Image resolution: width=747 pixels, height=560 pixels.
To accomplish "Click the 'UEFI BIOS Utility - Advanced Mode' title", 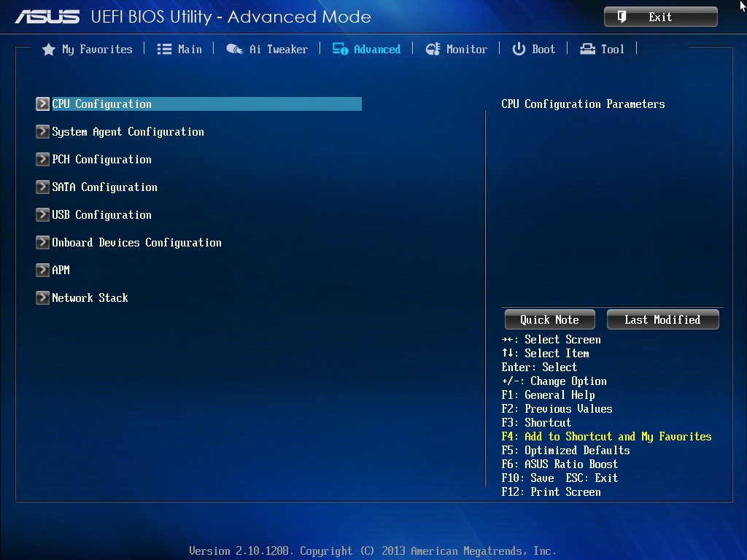I will pyautogui.click(x=231, y=17).
